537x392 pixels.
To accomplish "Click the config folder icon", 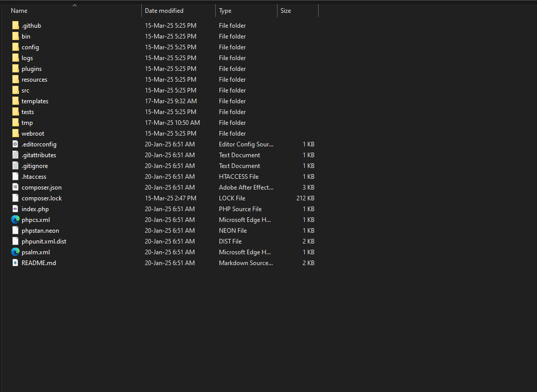I will tap(15, 47).
